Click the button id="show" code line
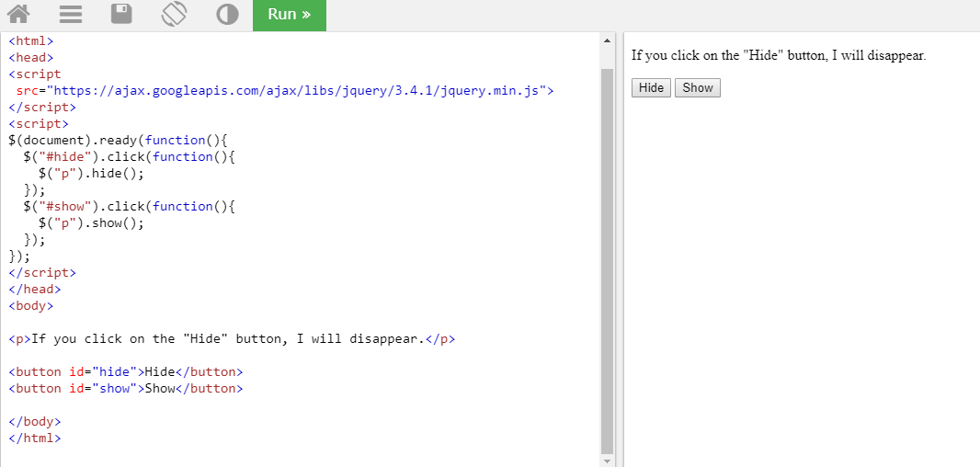This screenshot has width=980, height=467. (x=126, y=388)
